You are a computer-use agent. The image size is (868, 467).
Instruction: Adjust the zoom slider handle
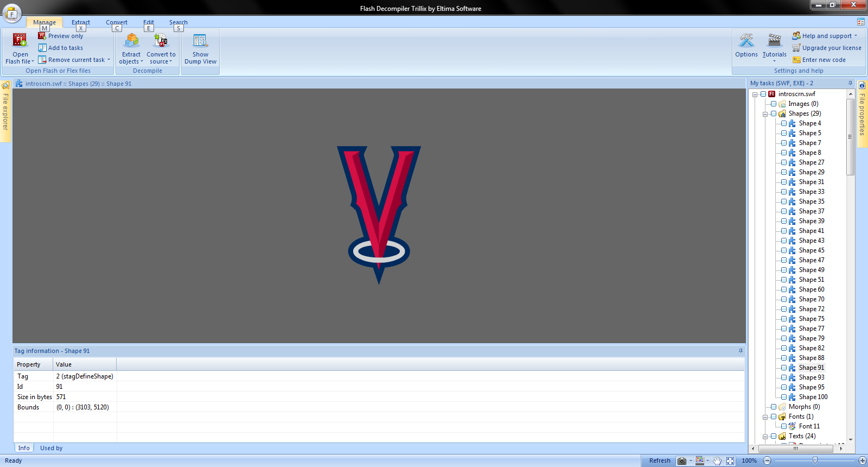(x=815, y=460)
